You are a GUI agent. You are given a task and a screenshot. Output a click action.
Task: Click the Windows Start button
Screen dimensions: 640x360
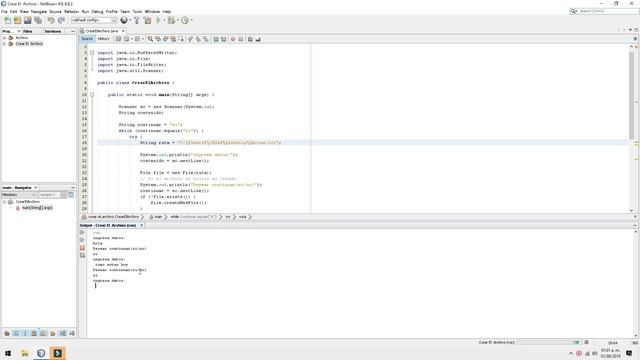click(8, 353)
